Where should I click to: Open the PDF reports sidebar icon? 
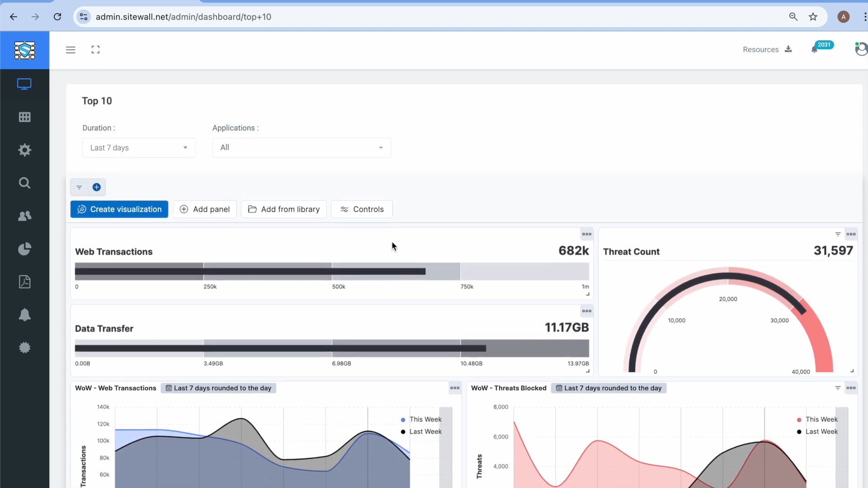24,282
